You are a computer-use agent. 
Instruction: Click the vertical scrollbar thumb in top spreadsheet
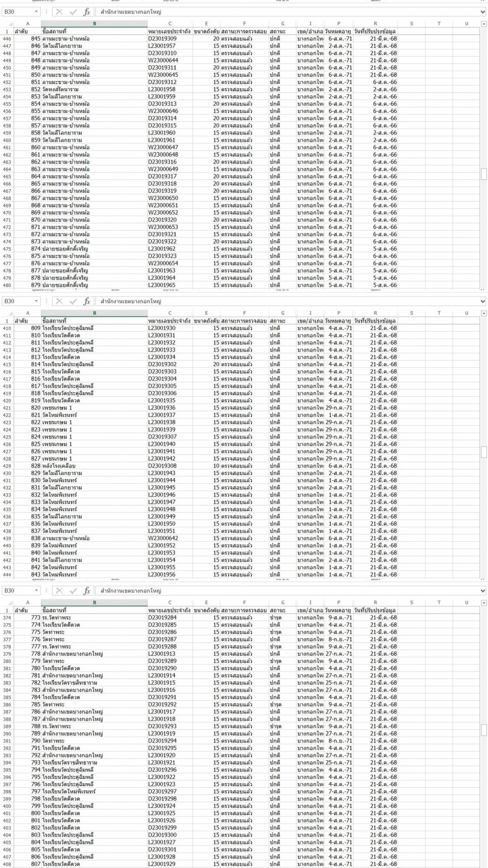click(484, 174)
